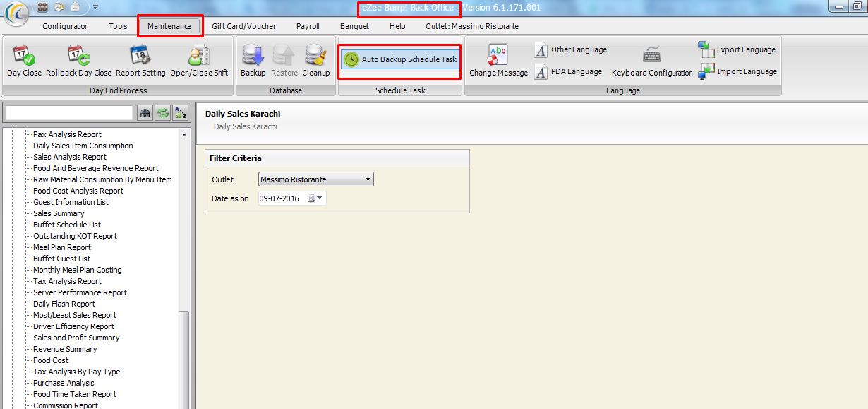This screenshot has width=868, height=409.
Task: Select Food Cost Analysis Report
Action: click(78, 191)
